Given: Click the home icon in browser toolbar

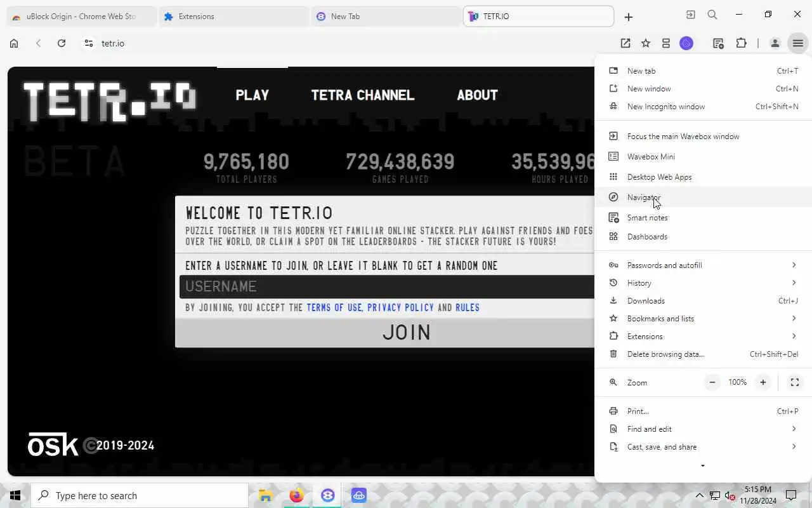Looking at the screenshot, I should [x=14, y=43].
